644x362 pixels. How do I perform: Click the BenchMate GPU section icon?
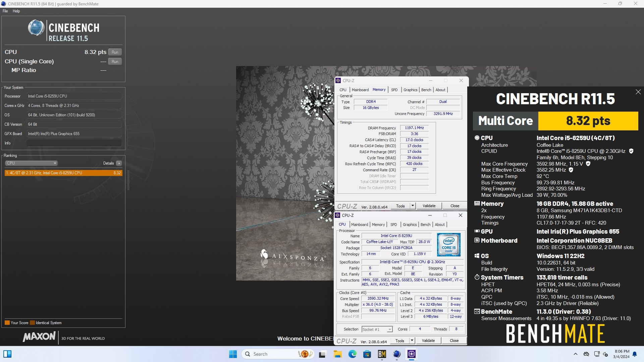477,231
